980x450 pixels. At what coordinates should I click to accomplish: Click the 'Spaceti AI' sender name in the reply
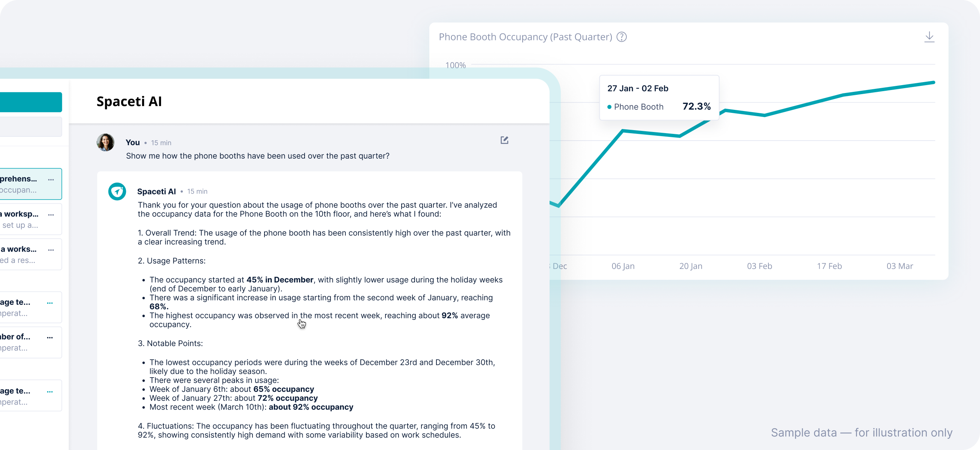[x=156, y=192]
